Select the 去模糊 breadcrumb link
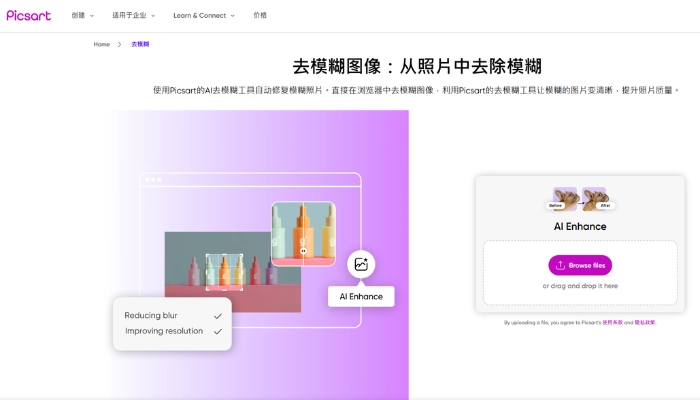 point(140,44)
